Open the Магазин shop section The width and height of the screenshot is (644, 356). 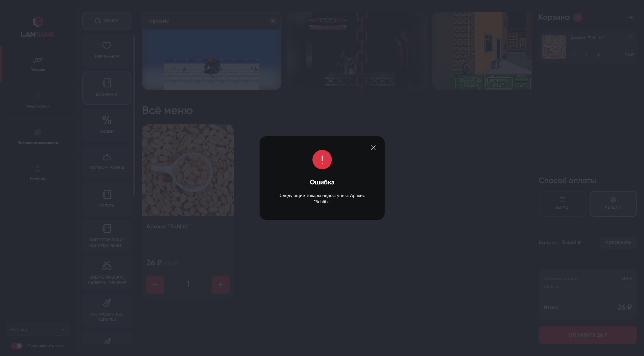38,64
